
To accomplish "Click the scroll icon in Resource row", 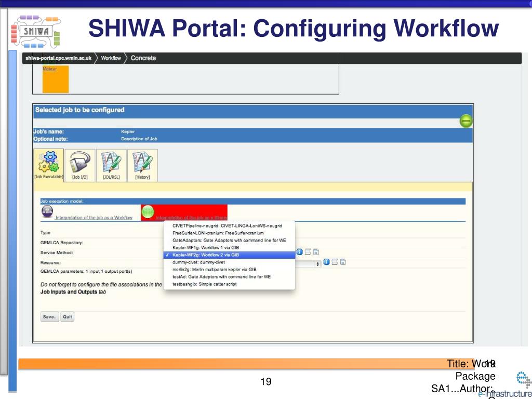I will [335, 262].
